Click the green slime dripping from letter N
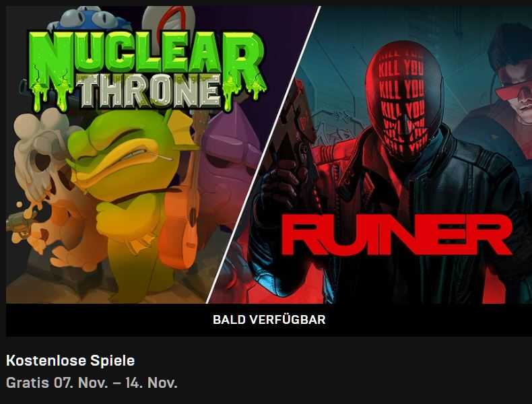Image resolution: width=532 pixels, height=404 pixels. [x=51, y=97]
